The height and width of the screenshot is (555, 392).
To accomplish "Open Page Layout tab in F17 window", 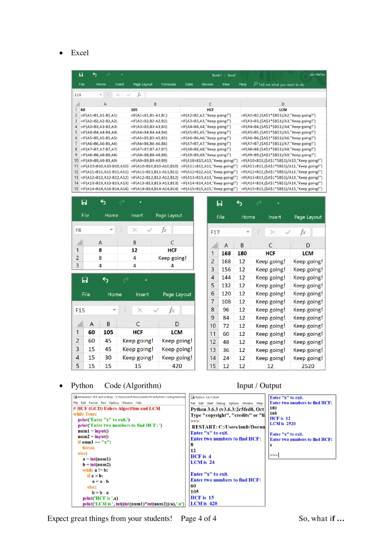I will click(x=308, y=217).
